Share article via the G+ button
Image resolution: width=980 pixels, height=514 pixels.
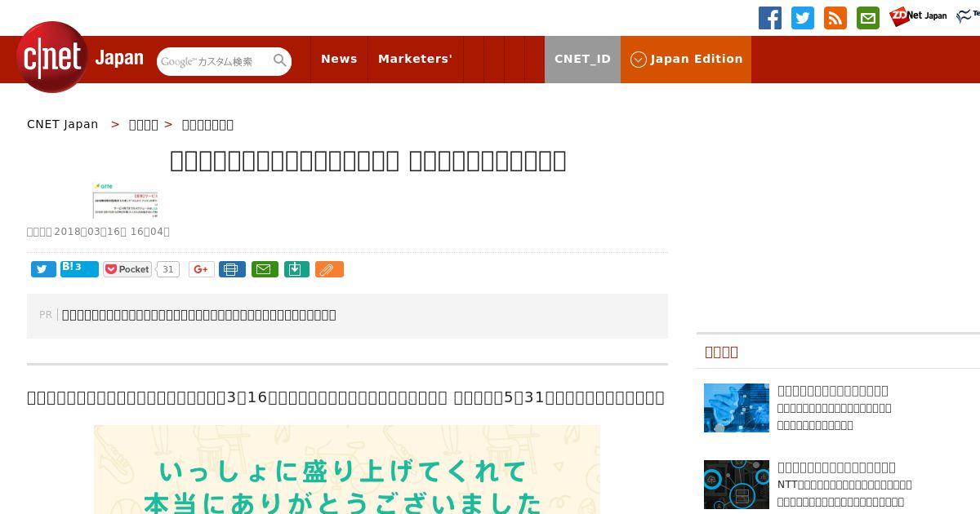201,269
